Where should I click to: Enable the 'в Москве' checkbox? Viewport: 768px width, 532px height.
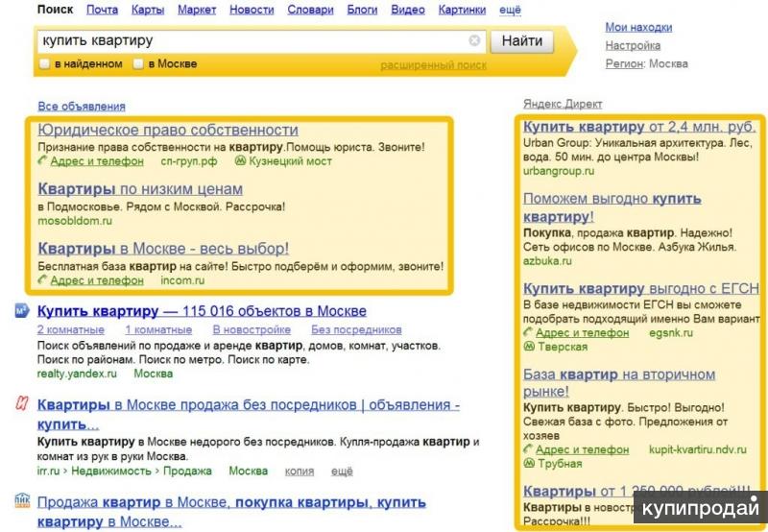(x=138, y=63)
